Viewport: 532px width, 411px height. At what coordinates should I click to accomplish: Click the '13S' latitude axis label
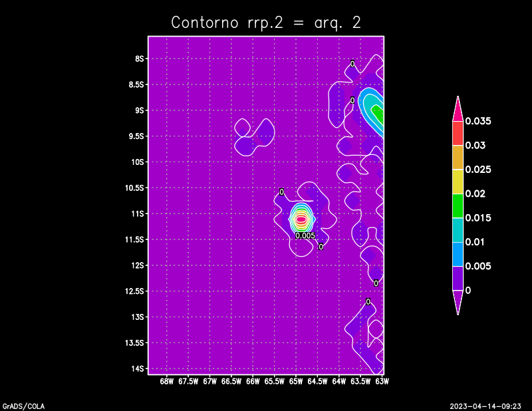click(138, 317)
